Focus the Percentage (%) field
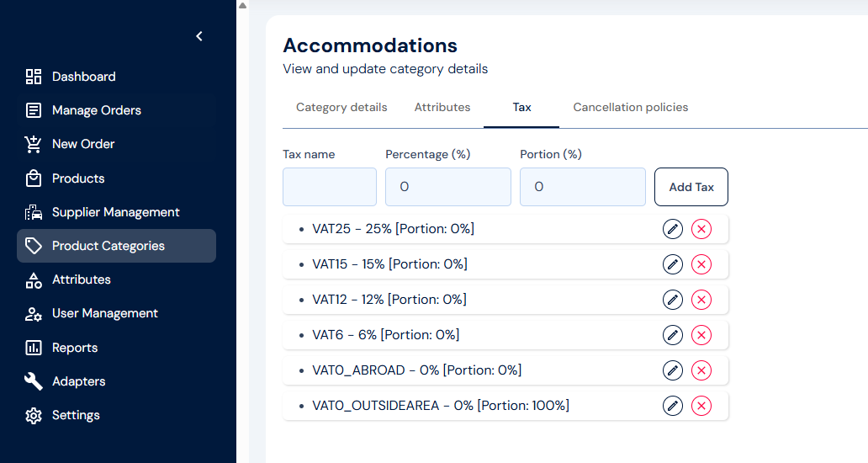 pos(448,187)
